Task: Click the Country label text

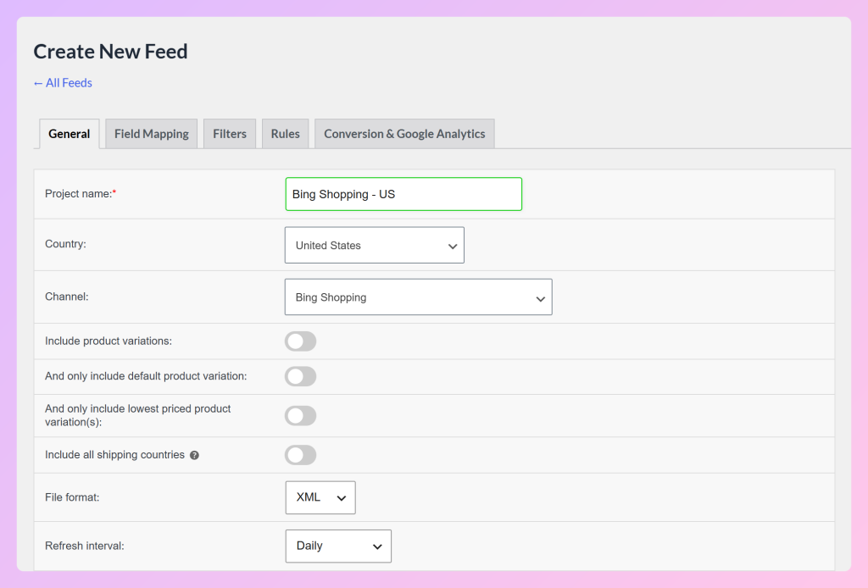Action: (65, 244)
